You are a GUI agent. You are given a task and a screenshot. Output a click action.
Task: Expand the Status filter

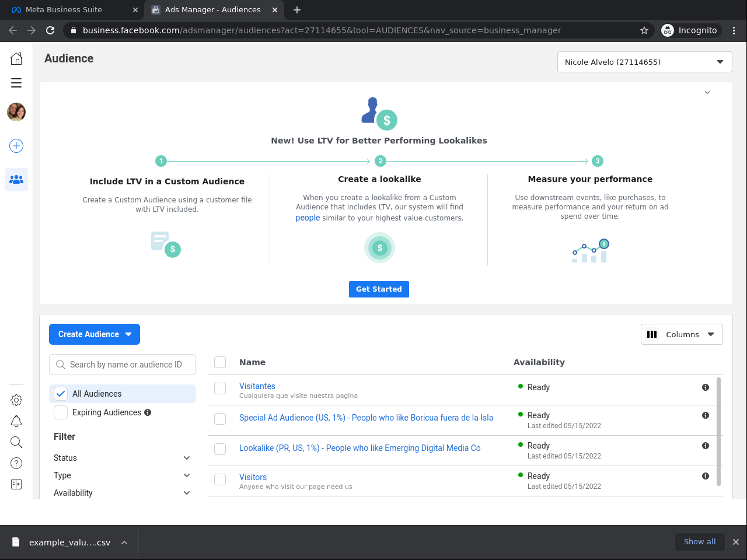click(x=123, y=458)
